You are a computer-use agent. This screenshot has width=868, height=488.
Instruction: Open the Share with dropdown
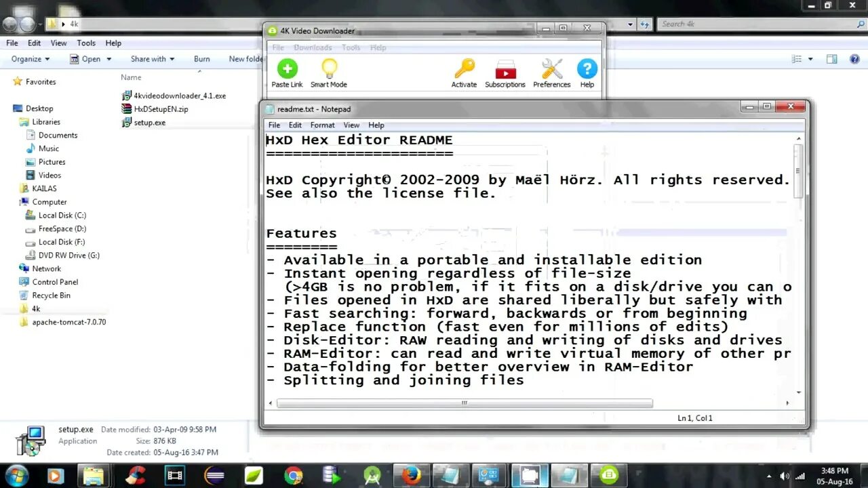coord(153,59)
